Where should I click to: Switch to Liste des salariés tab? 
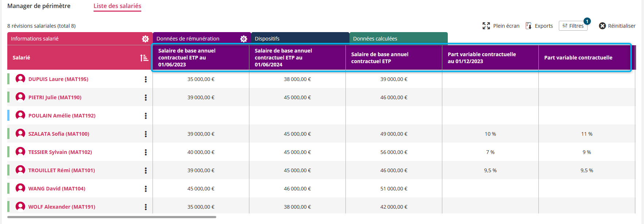(117, 6)
